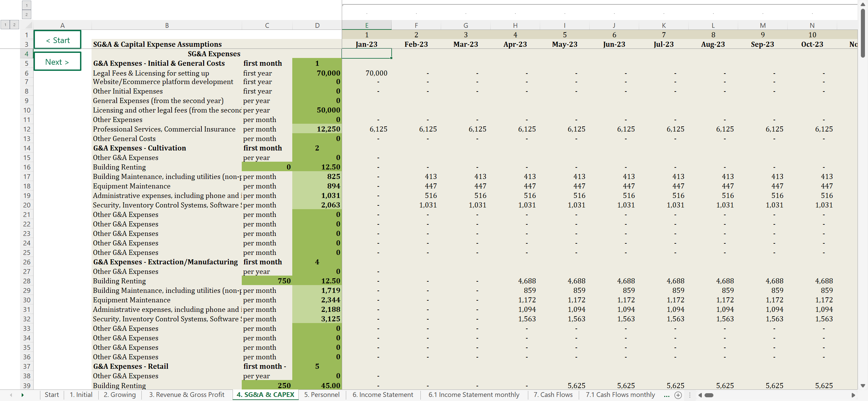
Task: Open the 6. Income Statement tab
Action: (x=382, y=395)
